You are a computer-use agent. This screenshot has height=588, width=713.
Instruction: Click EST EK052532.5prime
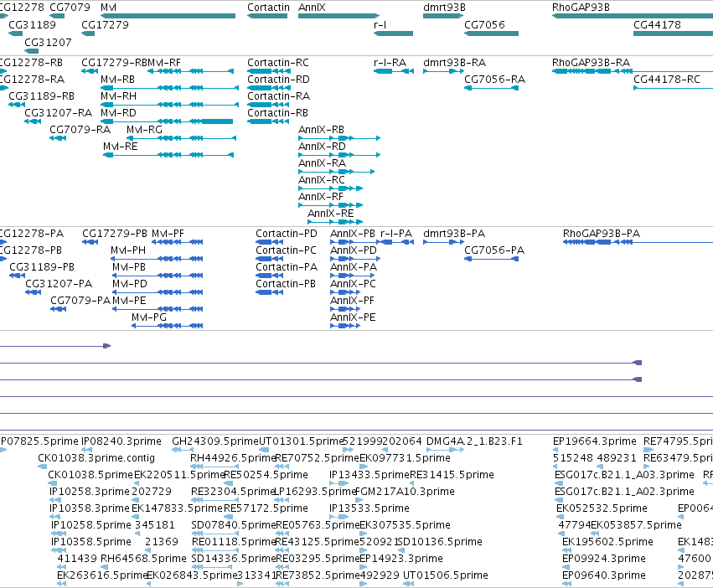click(602, 508)
